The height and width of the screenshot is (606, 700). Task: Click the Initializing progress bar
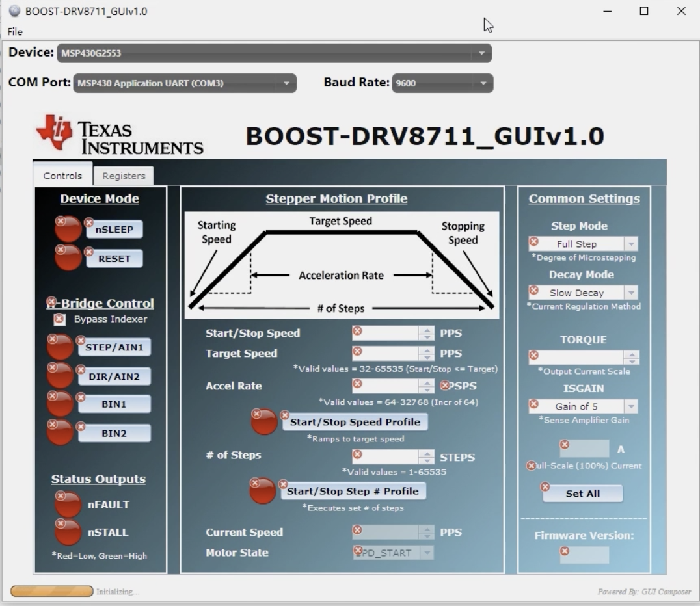pos(52,591)
